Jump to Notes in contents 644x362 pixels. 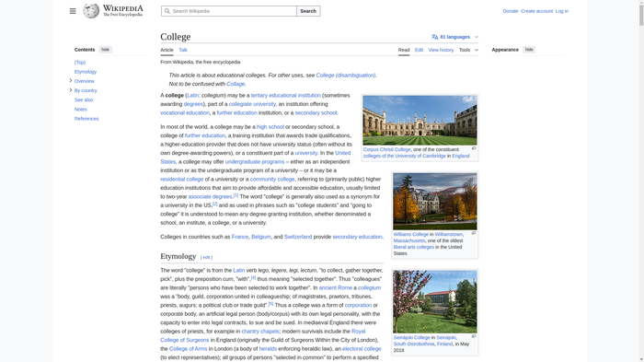coord(81,110)
